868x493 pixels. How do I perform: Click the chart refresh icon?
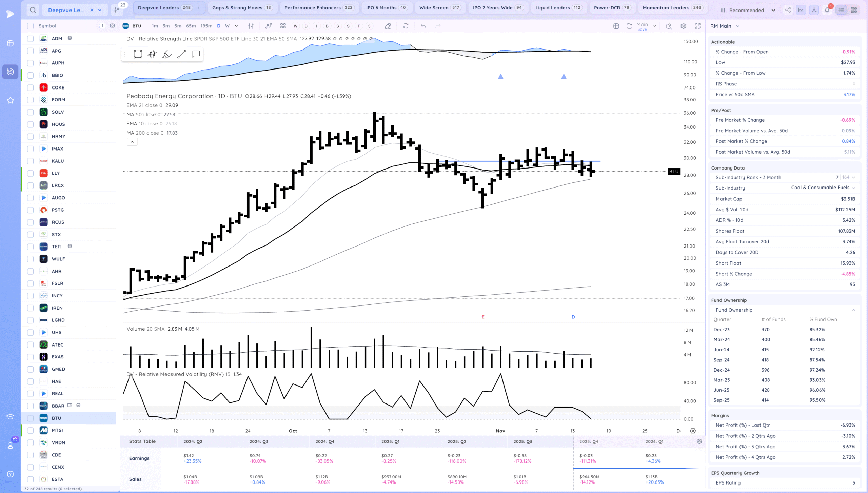coord(406,26)
